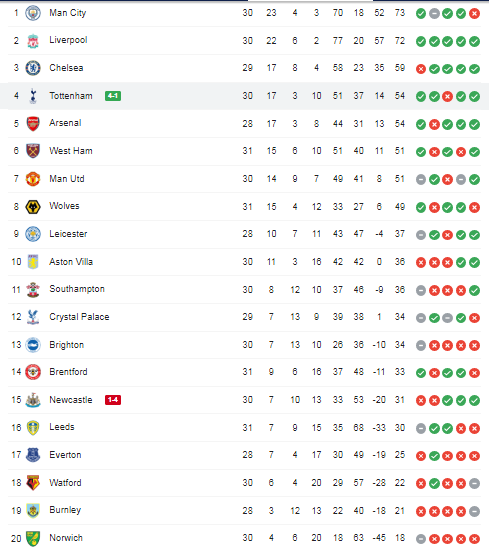Click Man City's most recent loss icon
The width and height of the screenshot is (489, 552).
(474, 14)
